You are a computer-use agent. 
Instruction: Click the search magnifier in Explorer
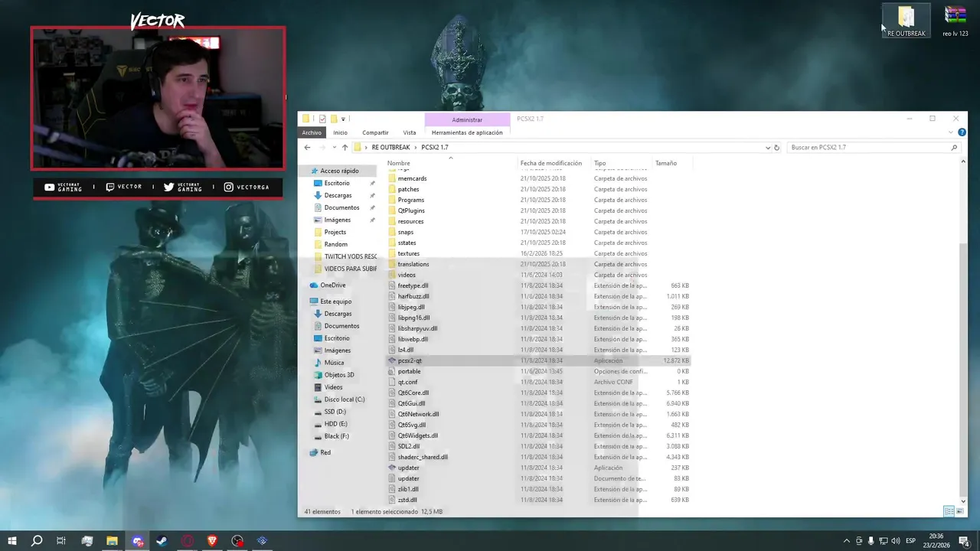[954, 147]
